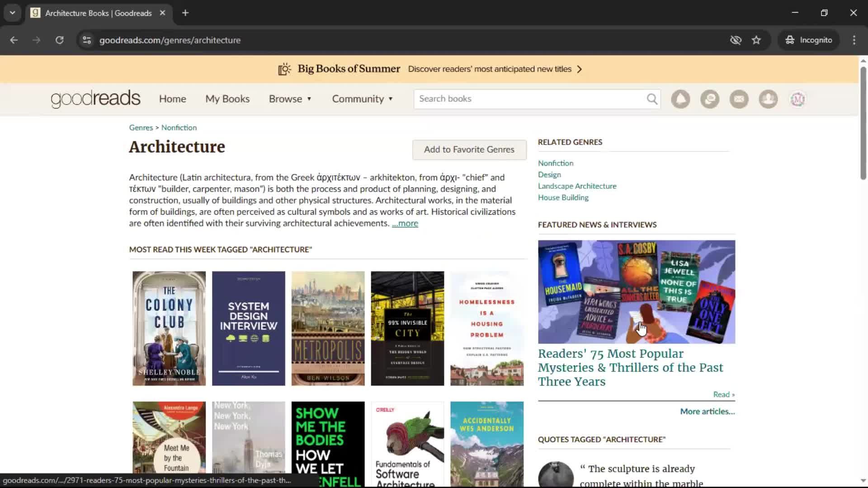Viewport: 868px width, 488px height.
Task: Click the third-party cookies eye icon
Action: click(736, 40)
